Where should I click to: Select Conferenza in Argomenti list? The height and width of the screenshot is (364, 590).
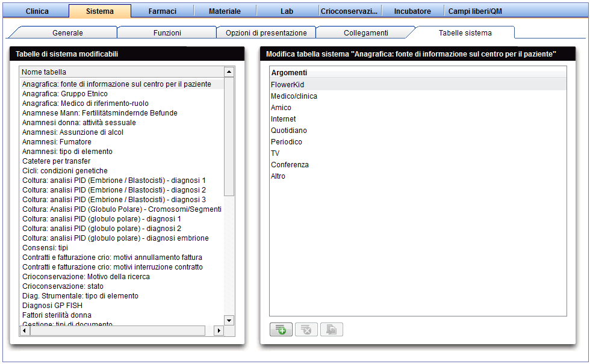point(418,165)
